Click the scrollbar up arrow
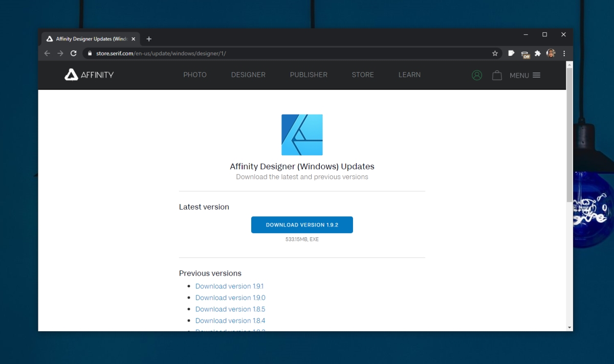This screenshot has width=614, height=364. click(569, 64)
